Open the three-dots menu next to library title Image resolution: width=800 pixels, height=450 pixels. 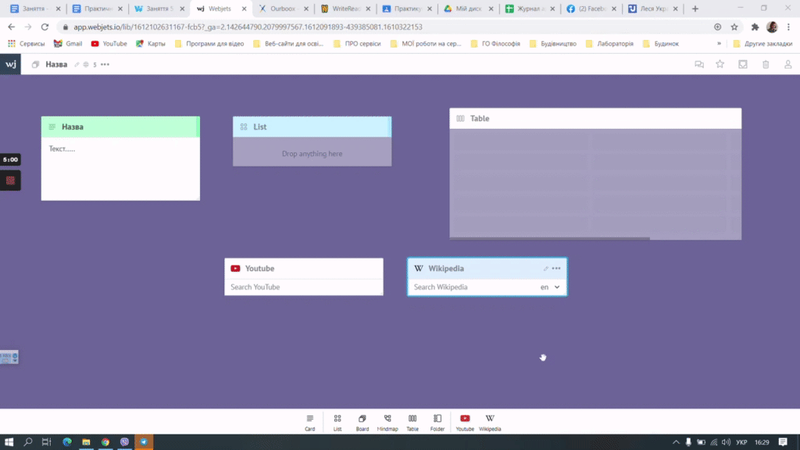pos(105,65)
